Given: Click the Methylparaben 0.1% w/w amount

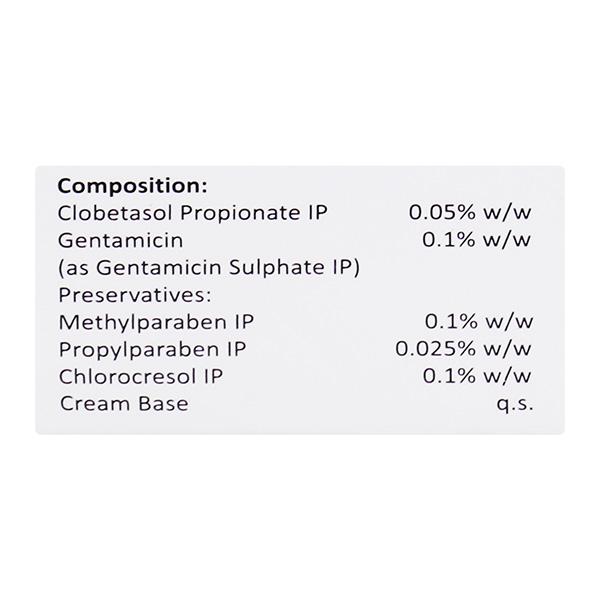Looking at the screenshot, I should (x=478, y=322).
